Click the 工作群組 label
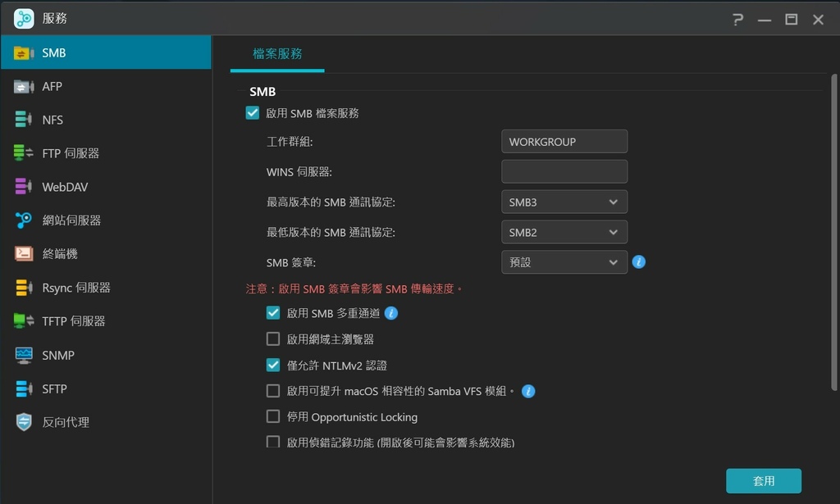Viewport: 840px width, 504px height. click(290, 142)
